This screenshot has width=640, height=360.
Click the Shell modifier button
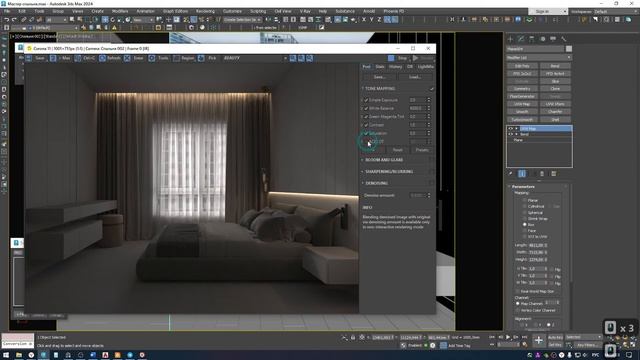pos(555,120)
